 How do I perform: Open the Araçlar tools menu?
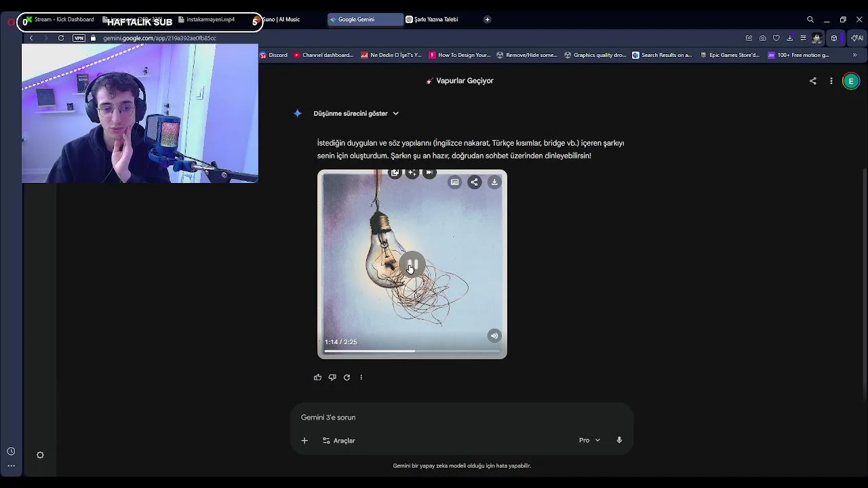click(x=338, y=441)
